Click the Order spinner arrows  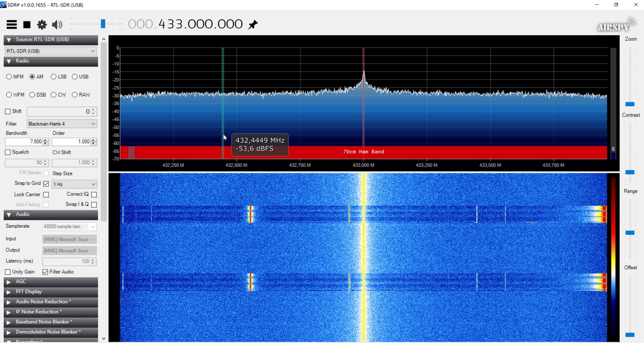pyautogui.click(x=94, y=142)
